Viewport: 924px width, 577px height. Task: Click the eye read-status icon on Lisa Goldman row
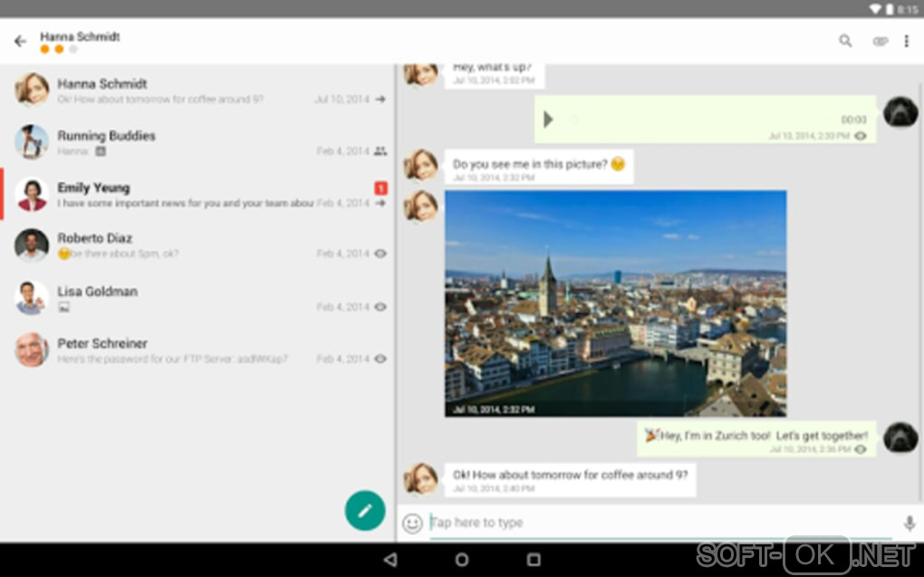tap(380, 306)
